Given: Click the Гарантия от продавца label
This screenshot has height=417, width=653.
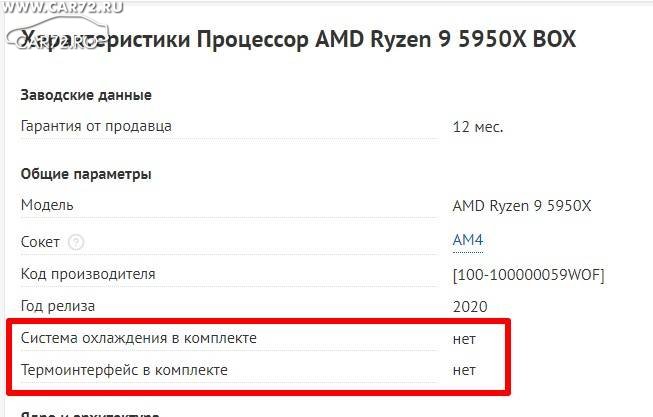Looking at the screenshot, I should point(96,126).
